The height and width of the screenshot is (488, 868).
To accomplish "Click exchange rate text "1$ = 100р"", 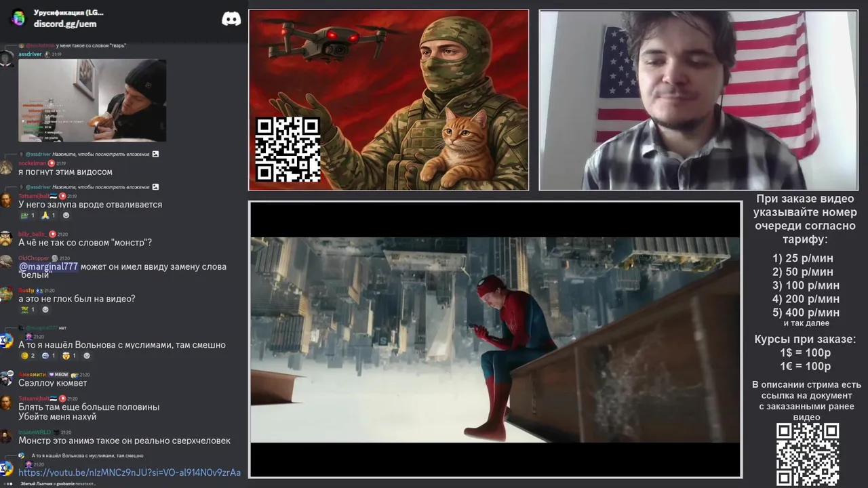I will (x=805, y=353).
